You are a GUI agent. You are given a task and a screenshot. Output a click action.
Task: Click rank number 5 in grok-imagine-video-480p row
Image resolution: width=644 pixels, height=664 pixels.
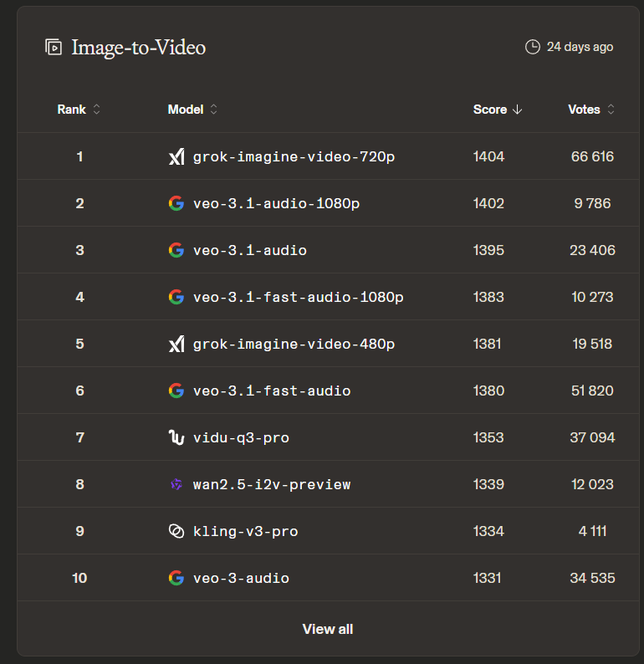click(x=79, y=344)
